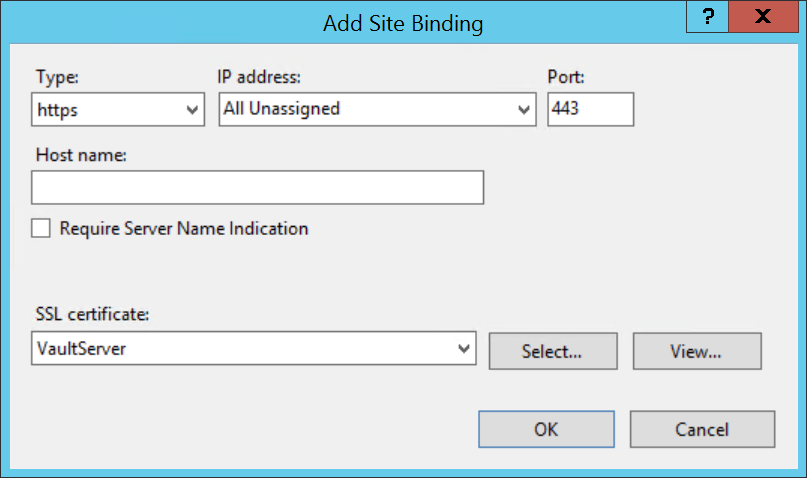Click the "SSL certificate:" field label
Viewport: 807px width, 478px height.
[x=92, y=314]
